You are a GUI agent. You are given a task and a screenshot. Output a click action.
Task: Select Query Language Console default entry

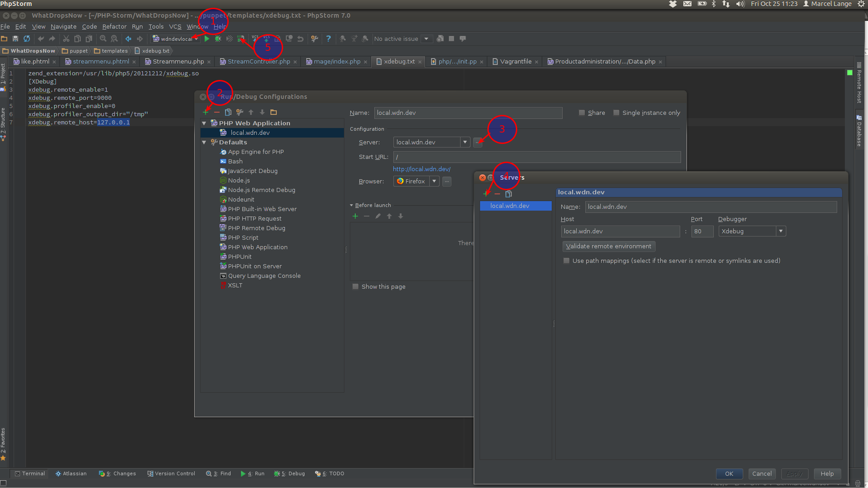264,276
